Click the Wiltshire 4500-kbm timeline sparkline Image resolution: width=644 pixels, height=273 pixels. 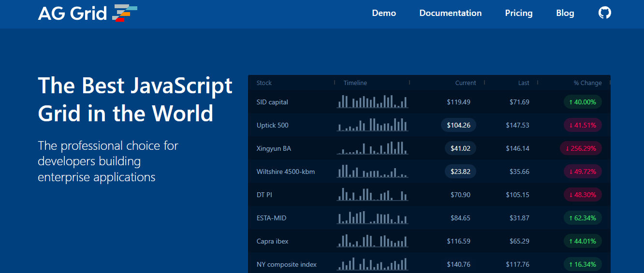tap(372, 171)
